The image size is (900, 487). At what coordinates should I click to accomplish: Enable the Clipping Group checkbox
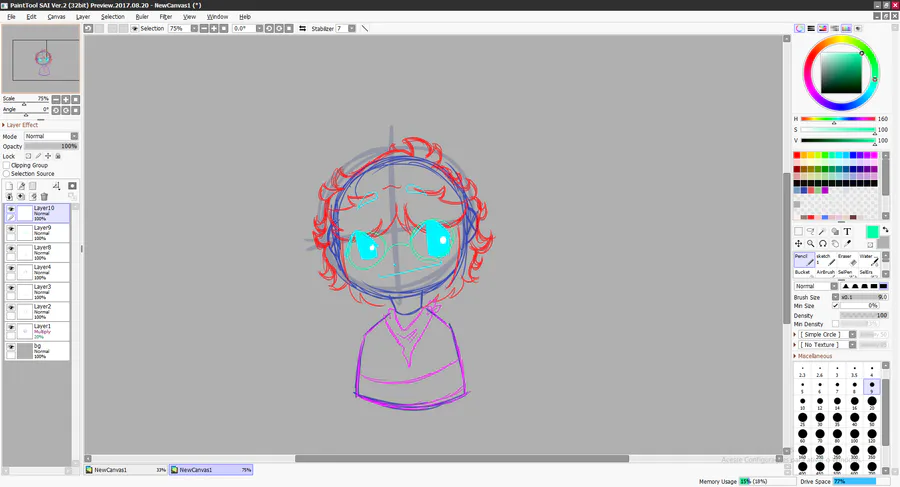7,165
